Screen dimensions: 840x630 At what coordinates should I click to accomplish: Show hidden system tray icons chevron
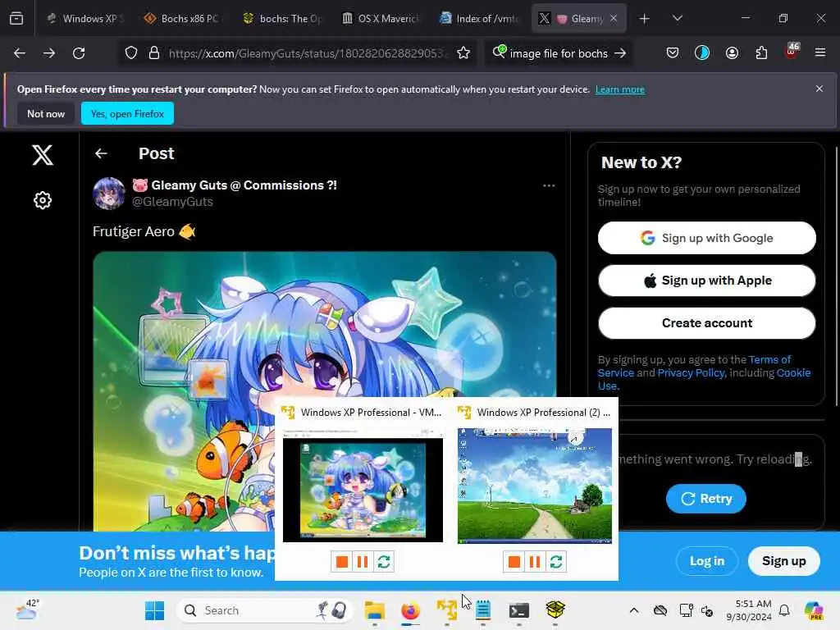coord(634,610)
